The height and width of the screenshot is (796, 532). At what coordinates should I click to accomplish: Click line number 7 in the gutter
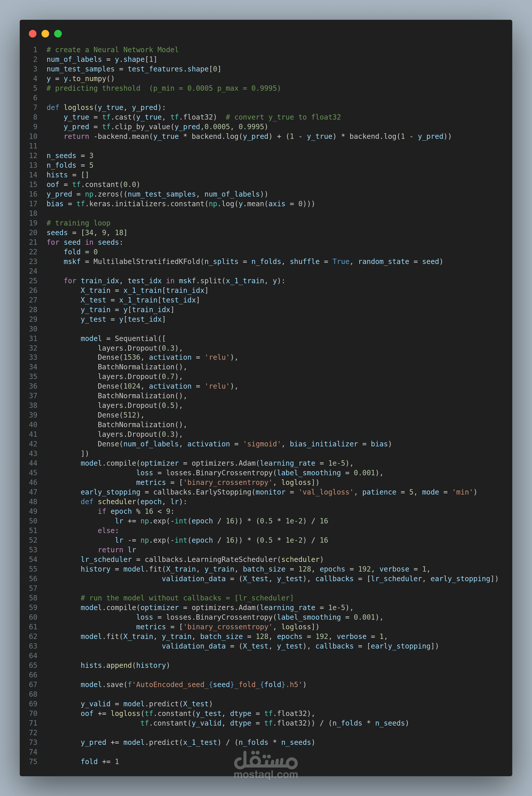[x=35, y=108]
